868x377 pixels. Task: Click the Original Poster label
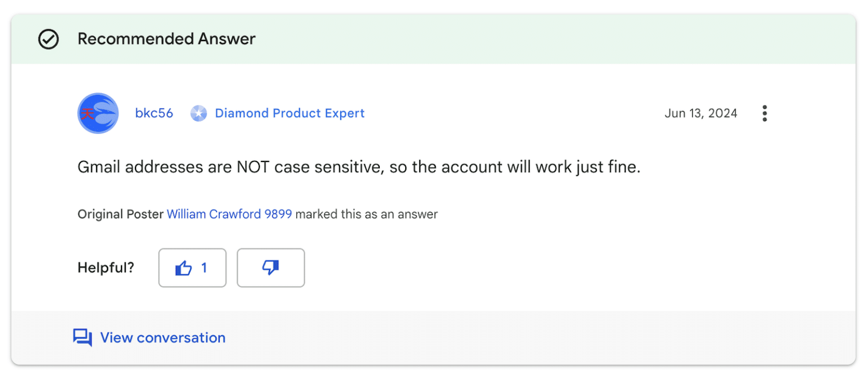[x=120, y=214]
